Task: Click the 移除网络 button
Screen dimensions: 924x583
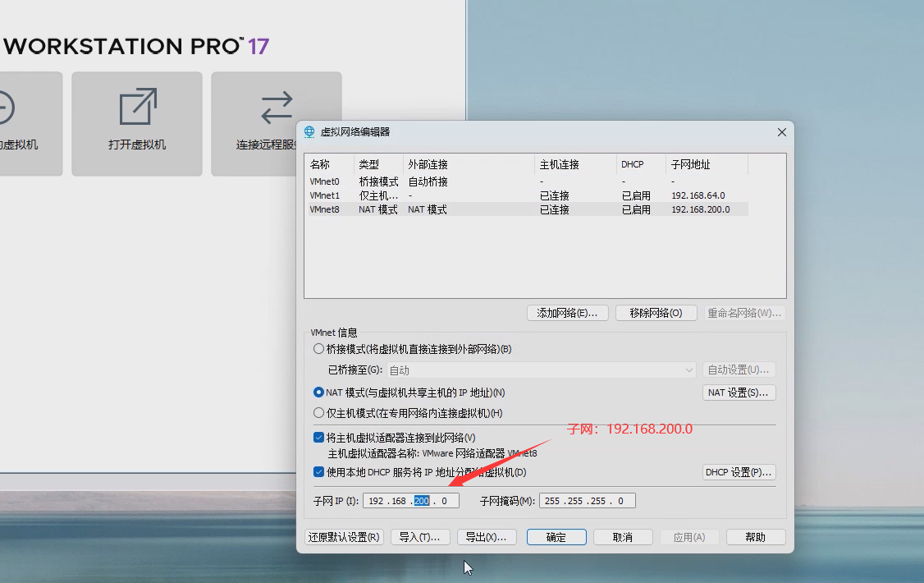Action: pyautogui.click(x=656, y=312)
